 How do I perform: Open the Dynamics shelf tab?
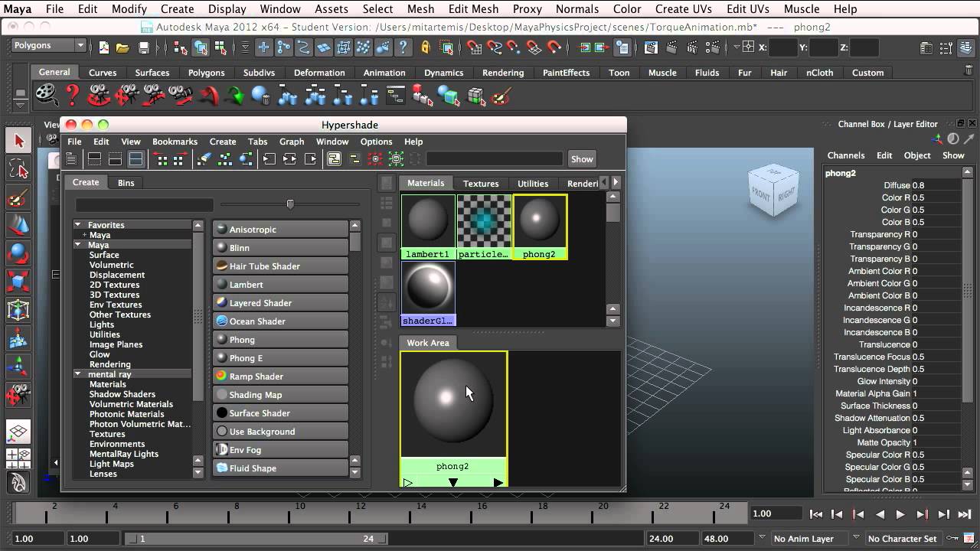click(444, 73)
